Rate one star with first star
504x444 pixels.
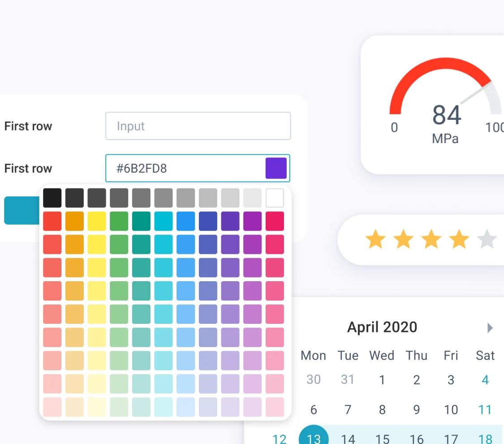[x=375, y=239]
